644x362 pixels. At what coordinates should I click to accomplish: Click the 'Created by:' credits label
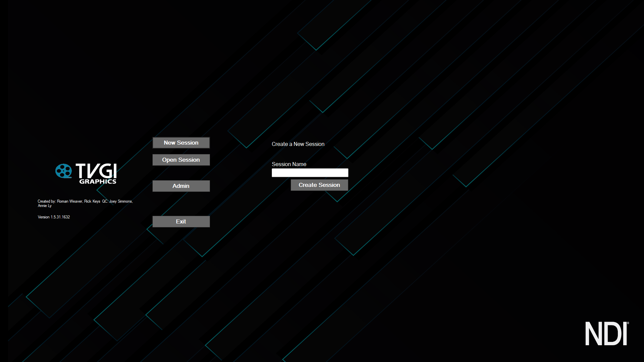coord(47,201)
